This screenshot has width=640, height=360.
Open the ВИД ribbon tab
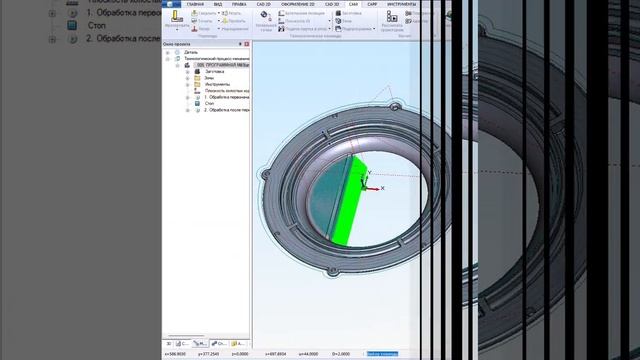click(x=218, y=4)
